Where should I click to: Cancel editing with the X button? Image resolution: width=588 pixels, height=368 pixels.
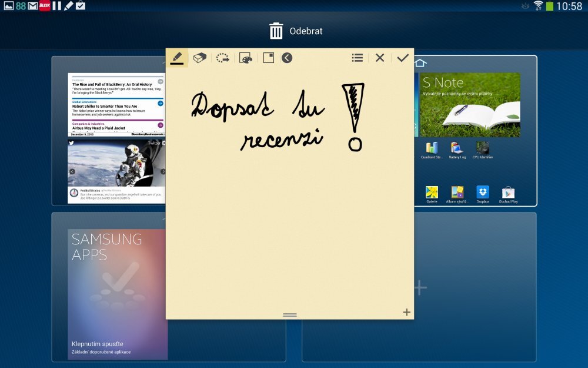point(379,57)
